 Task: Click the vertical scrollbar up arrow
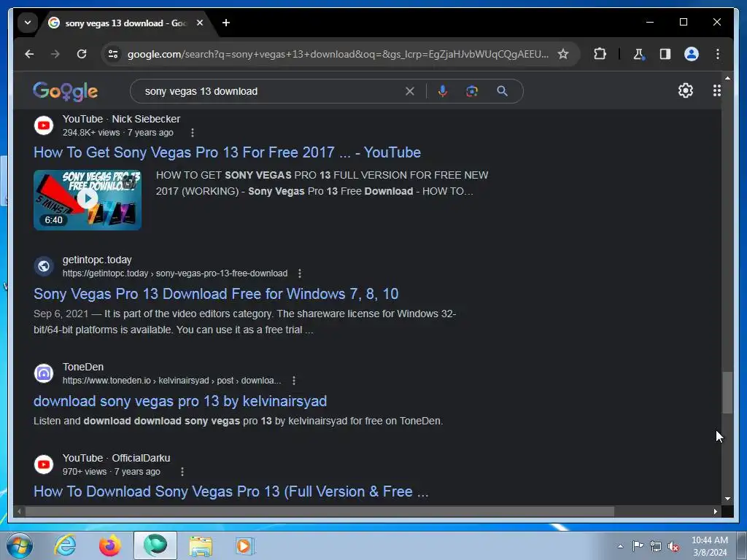[727, 77]
